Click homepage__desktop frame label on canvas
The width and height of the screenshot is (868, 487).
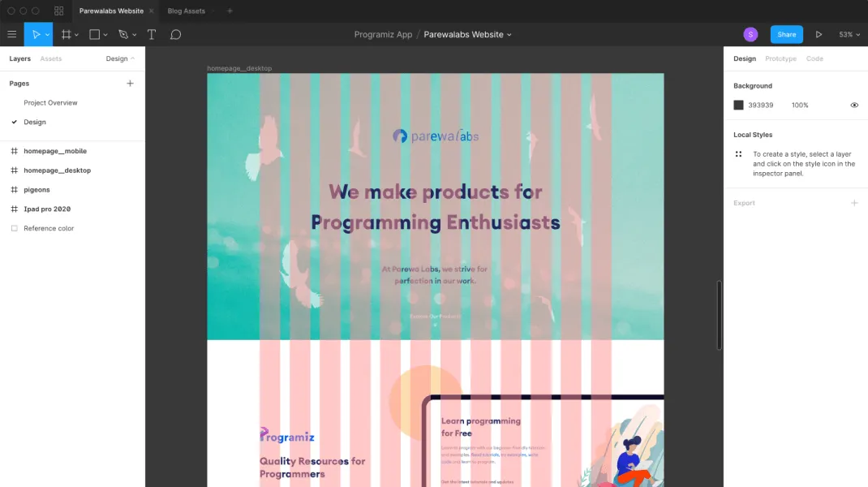(239, 69)
